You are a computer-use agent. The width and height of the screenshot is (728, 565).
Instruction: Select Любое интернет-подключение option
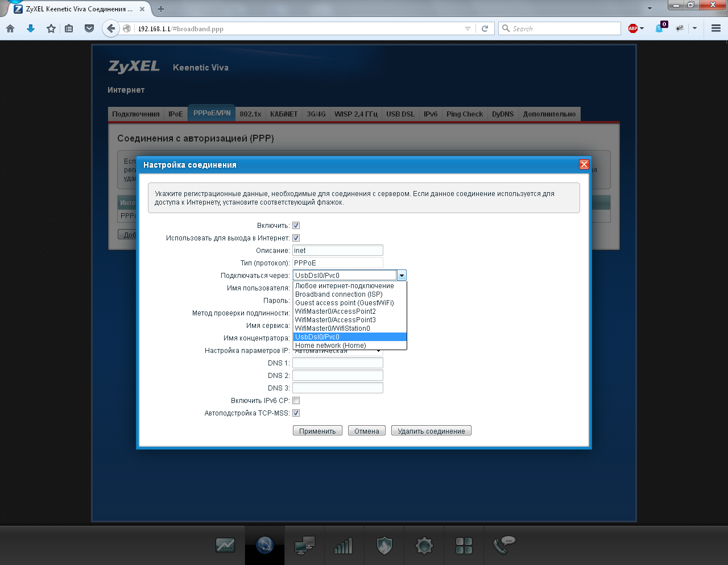(x=350, y=286)
